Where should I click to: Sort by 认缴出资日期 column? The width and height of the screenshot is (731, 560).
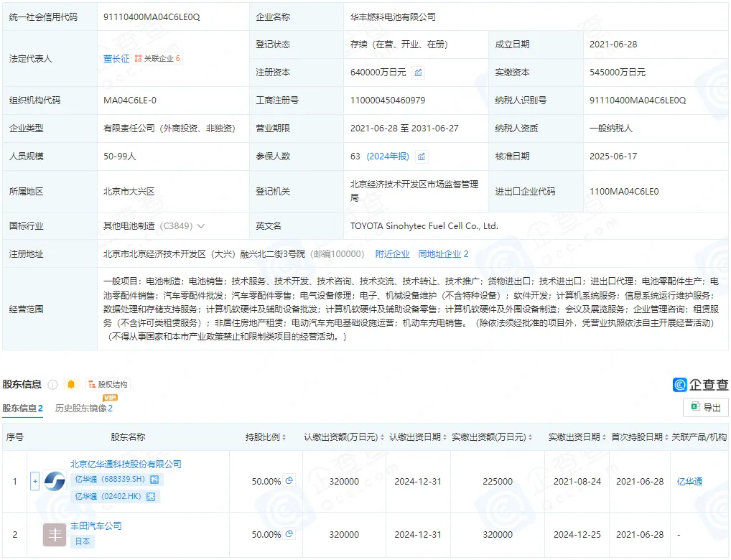click(444, 437)
